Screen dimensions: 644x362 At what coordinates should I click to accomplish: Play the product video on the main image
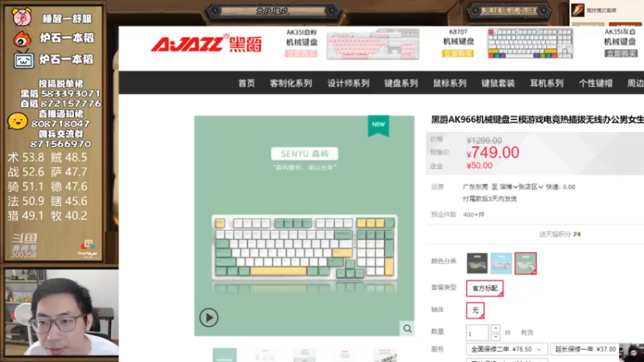tap(208, 317)
